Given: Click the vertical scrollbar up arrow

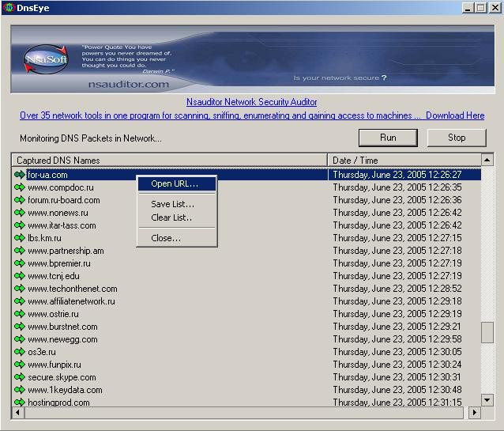Looking at the screenshot, I should (x=487, y=160).
